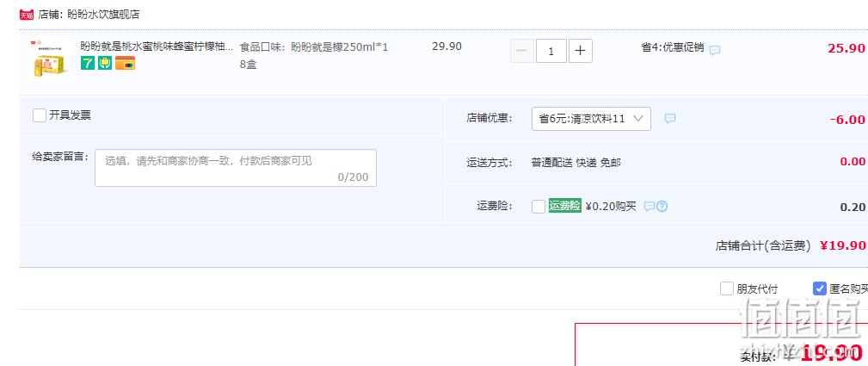Decrease quantity with the minus button
This screenshot has width=868, height=366.
click(x=522, y=51)
